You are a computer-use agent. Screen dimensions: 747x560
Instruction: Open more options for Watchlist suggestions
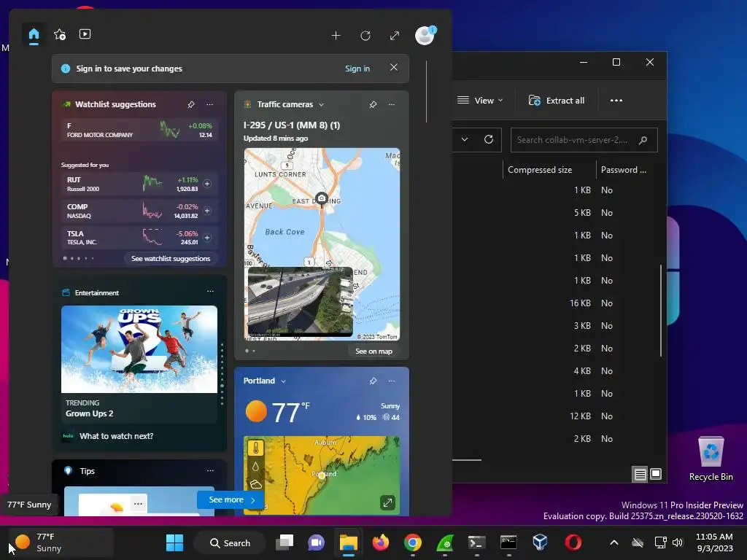click(x=209, y=104)
